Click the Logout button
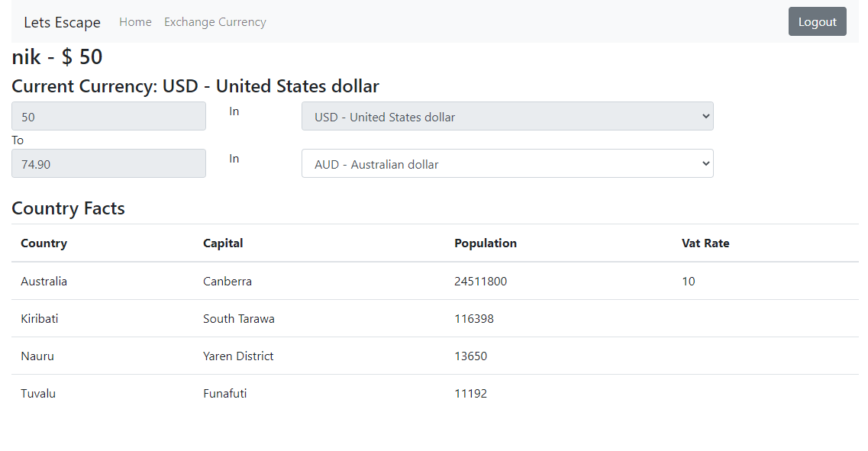868x451 pixels. point(817,21)
